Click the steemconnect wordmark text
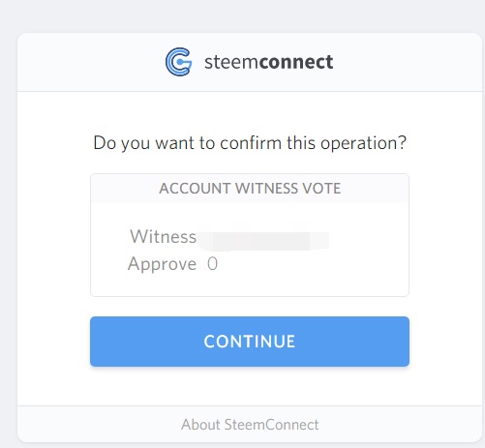 pyautogui.click(x=268, y=62)
